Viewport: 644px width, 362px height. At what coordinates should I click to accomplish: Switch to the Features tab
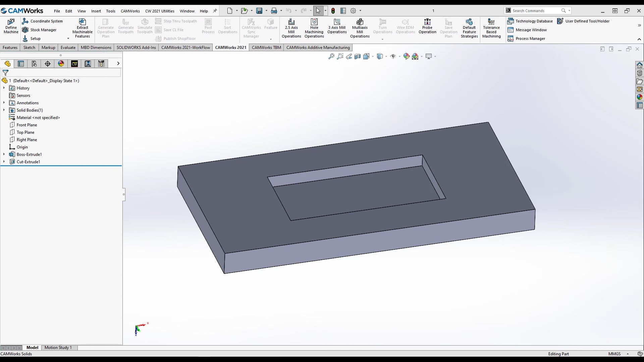pos(10,48)
